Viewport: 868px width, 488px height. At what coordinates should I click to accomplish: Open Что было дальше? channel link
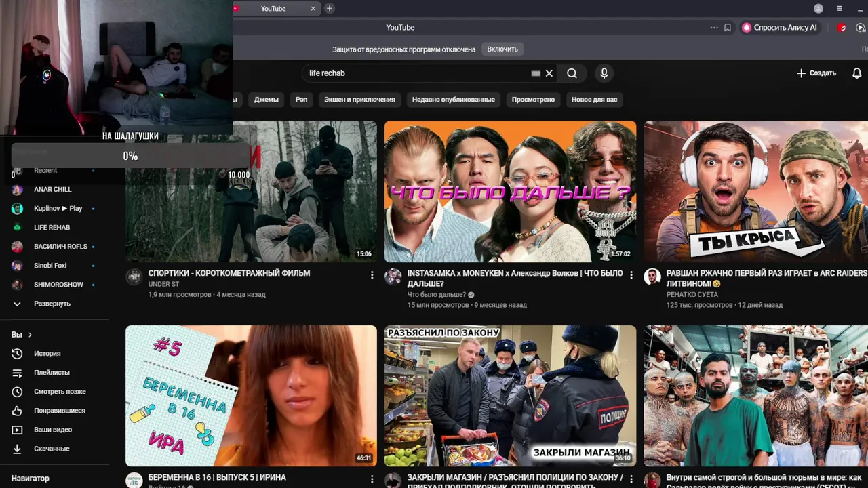pos(436,295)
